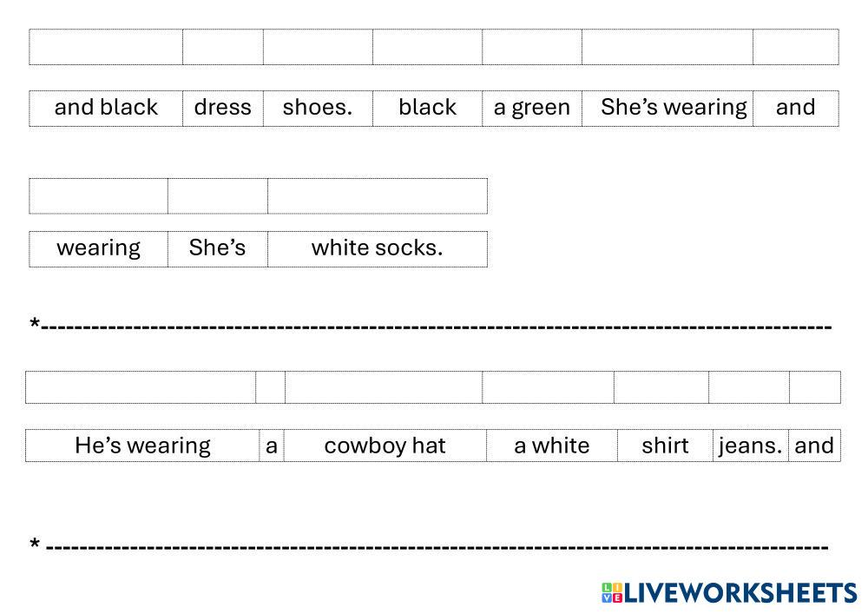This screenshot has height=614, width=868.
Task: Click the 'jeans.' word tile
Action: pos(751,446)
